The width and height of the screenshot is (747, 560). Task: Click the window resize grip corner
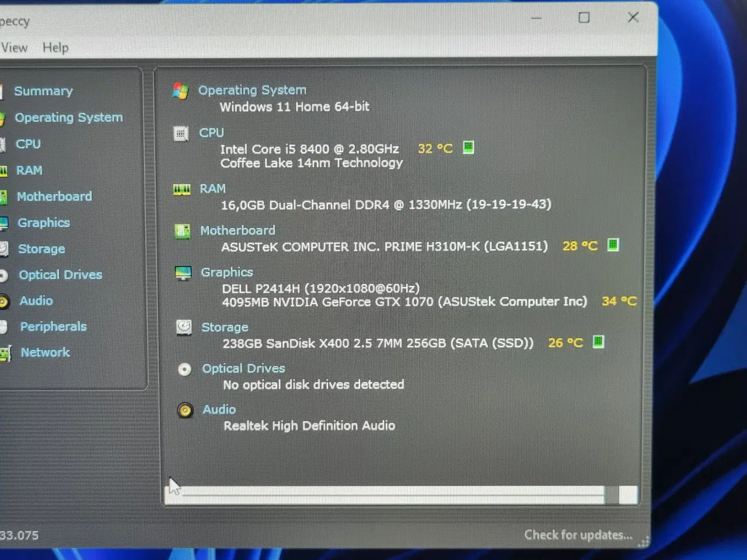tap(644, 542)
